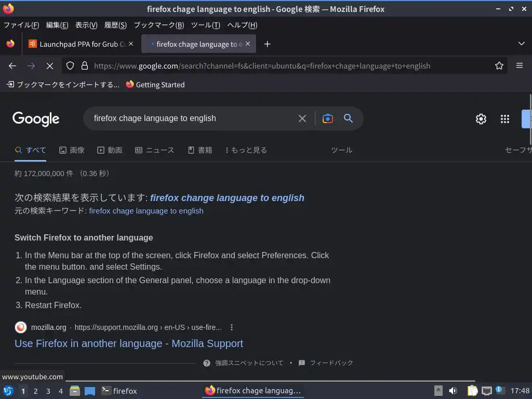532x399 pixels.
Task: Open ツール(T) menu
Action: 206,25
